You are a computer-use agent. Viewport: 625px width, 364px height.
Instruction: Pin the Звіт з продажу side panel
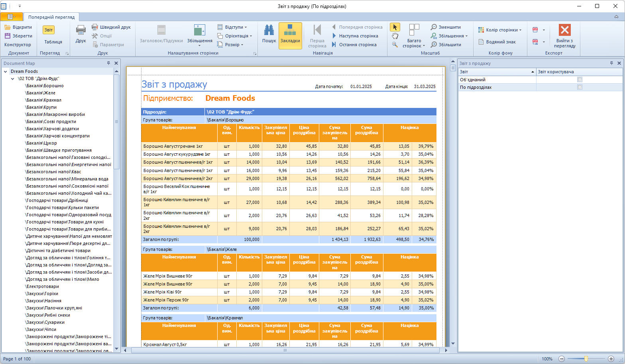611,63
